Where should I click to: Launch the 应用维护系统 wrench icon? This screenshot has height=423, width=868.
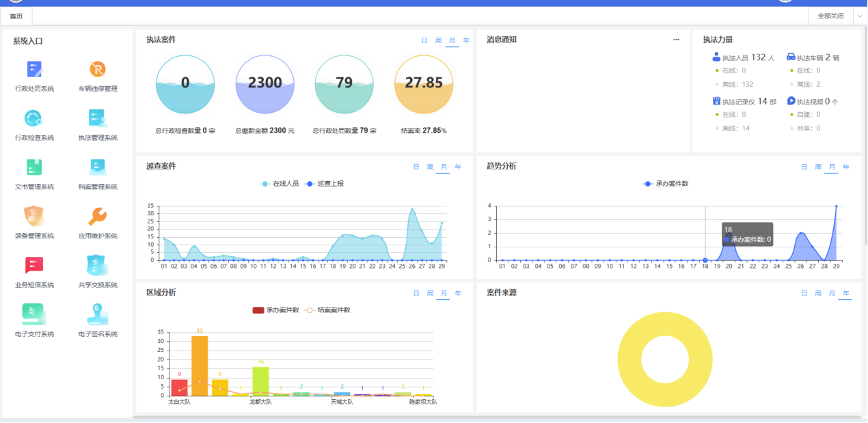click(98, 217)
